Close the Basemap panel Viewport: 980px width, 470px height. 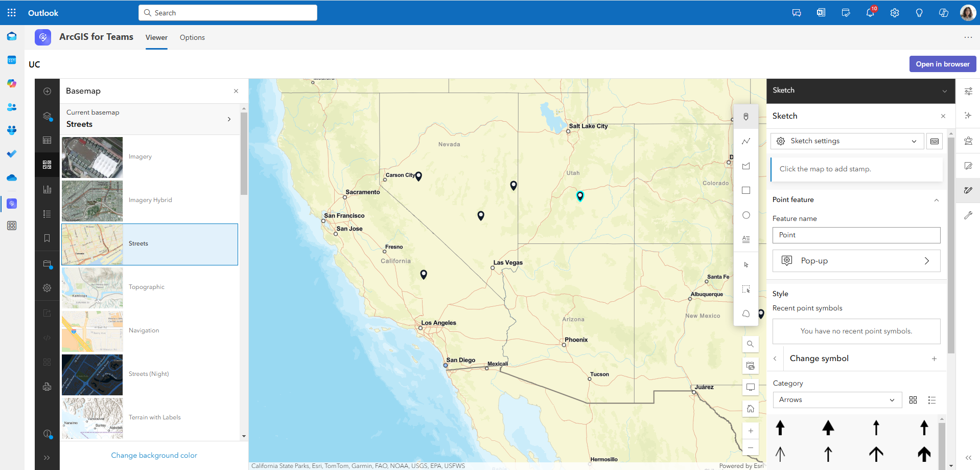tap(236, 91)
